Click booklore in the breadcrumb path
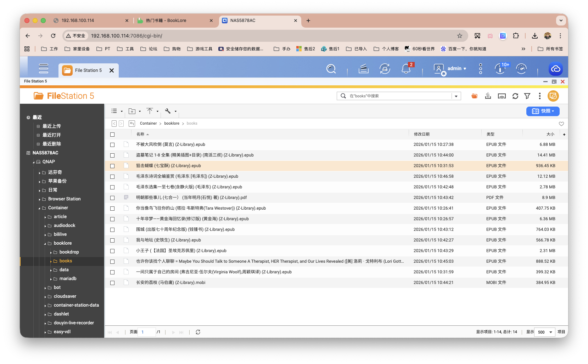Image resolution: width=588 pixels, height=364 pixels. [172, 124]
